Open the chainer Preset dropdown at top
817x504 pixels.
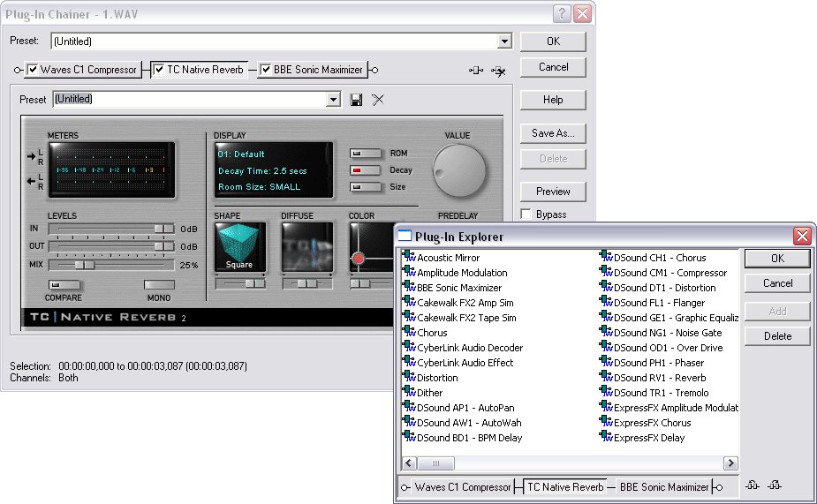click(x=504, y=41)
